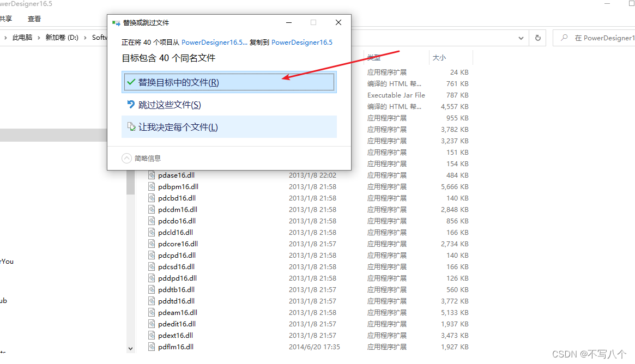Click the pdext16.dll file icon
Image resolution: width=635 pixels, height=364 pixels.
tap(152, 335)
